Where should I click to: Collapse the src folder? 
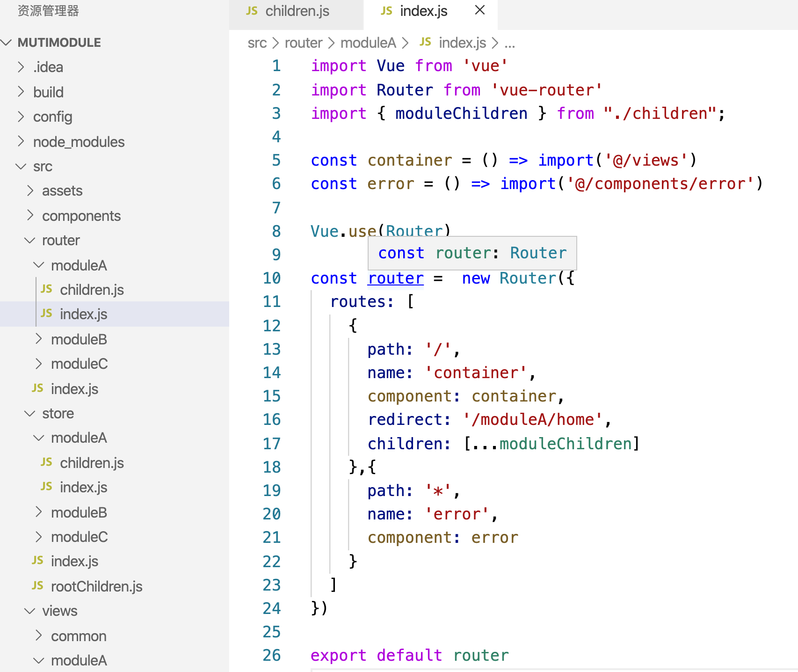coord(21,166)
